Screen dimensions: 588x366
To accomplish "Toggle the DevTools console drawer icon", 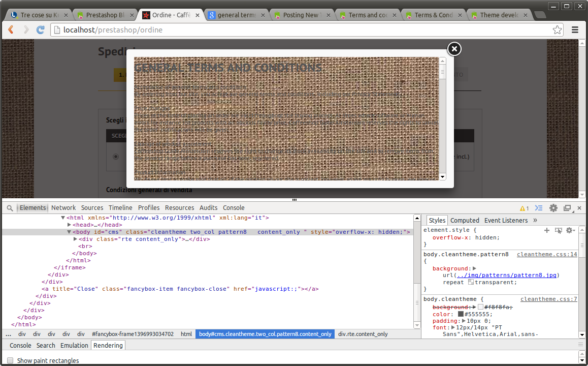I will pos(539,208).
